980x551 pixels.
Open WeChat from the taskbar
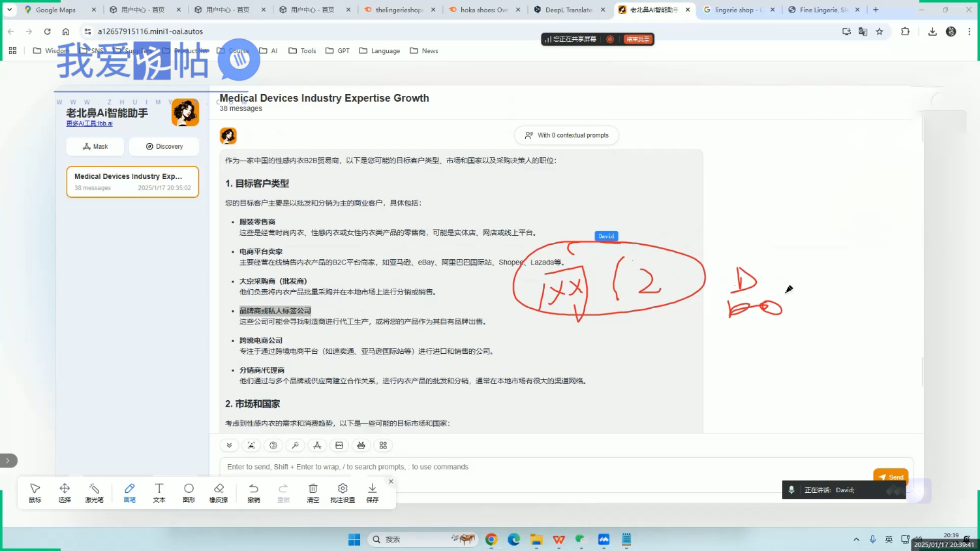click(x=581, y=539)
